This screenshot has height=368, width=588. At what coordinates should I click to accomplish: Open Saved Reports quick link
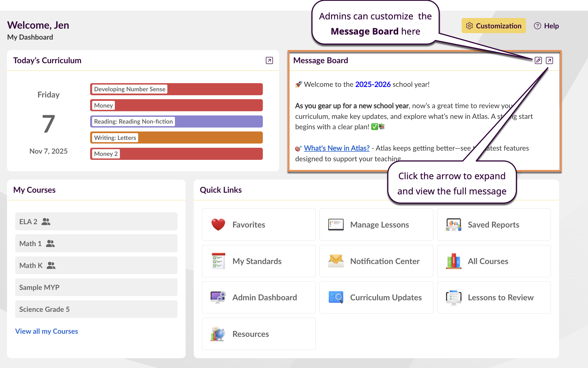pos(494,224)
